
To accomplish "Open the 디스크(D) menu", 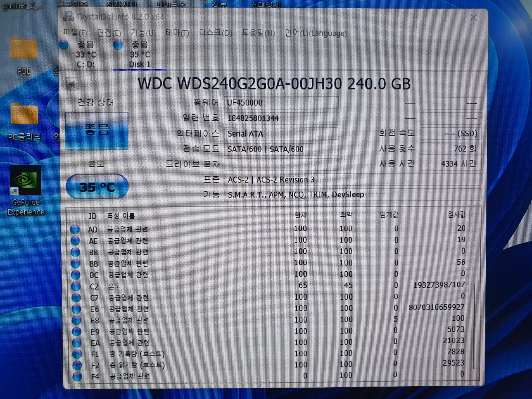I will (x=215, y=33).
